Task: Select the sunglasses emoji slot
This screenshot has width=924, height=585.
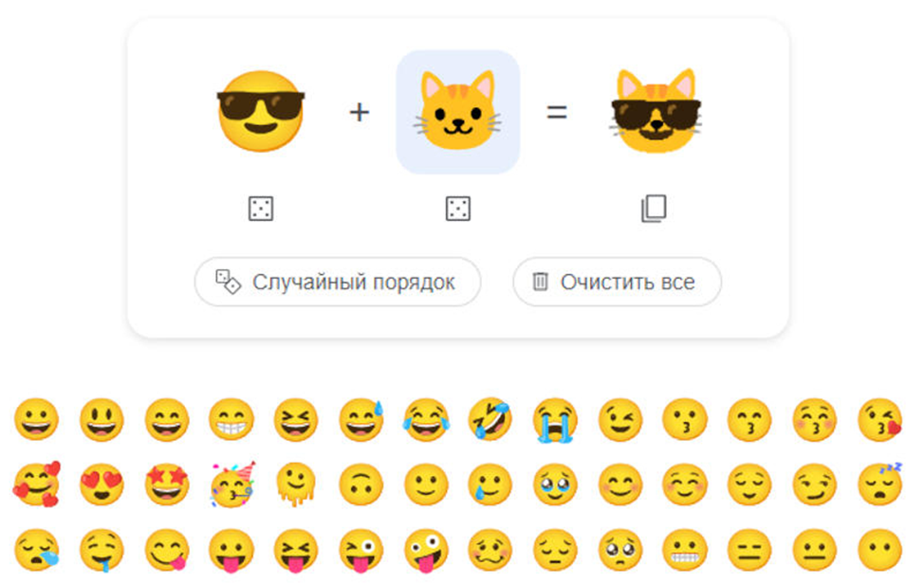Action: 261,111
